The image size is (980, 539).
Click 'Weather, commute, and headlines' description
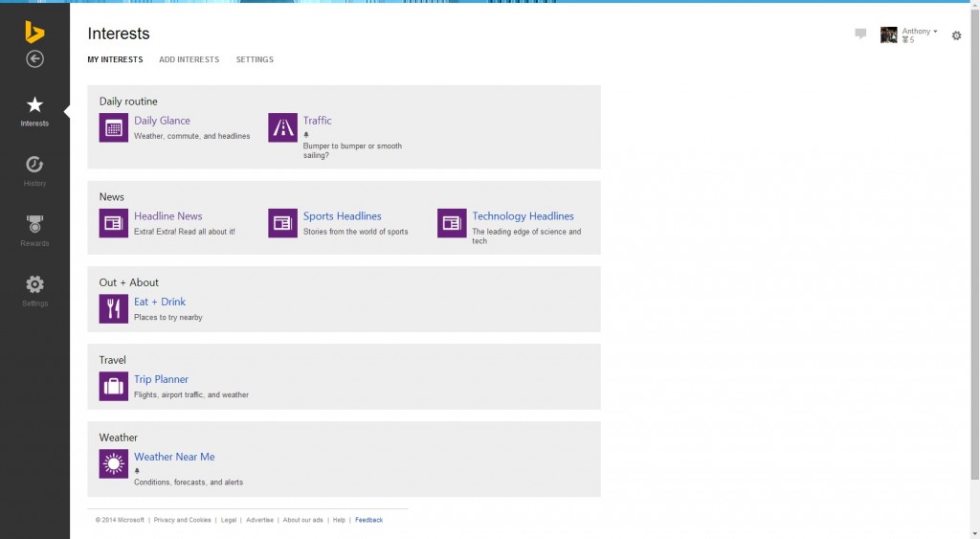pos(191,136)
